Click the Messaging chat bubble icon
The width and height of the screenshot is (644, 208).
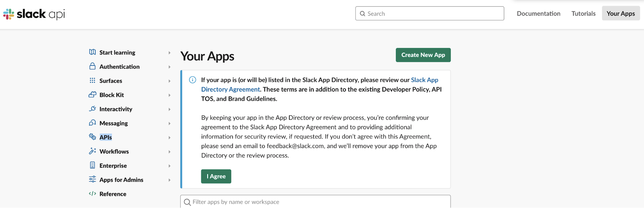click(x=92, y=123)
